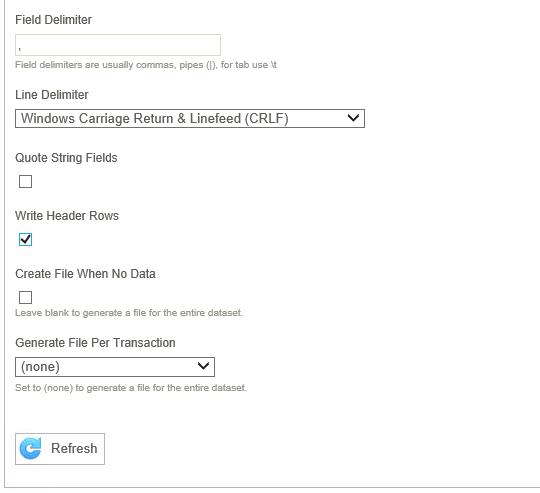
Task: Click the Generate File Per Transaction chevron arrow
Action: 203,366
